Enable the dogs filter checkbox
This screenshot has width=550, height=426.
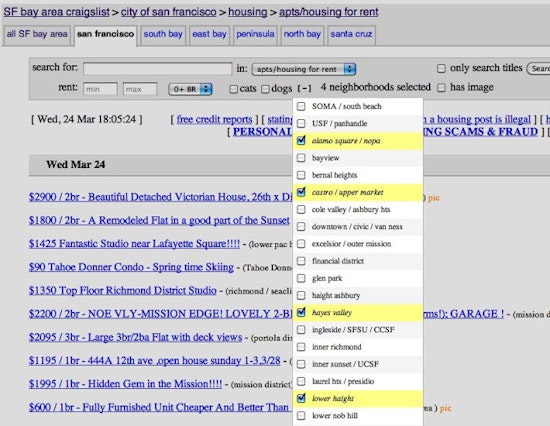265,89
